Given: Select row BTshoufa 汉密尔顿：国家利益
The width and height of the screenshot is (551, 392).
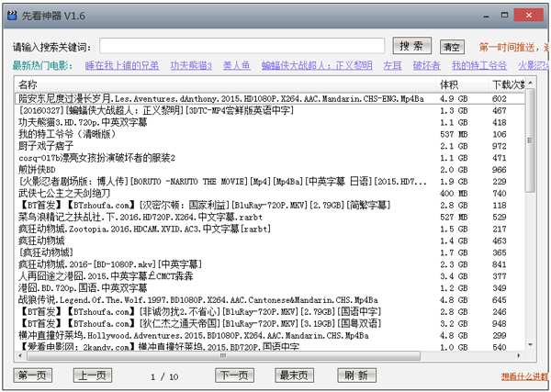Looking at the screenshot, I should point(270,205).
